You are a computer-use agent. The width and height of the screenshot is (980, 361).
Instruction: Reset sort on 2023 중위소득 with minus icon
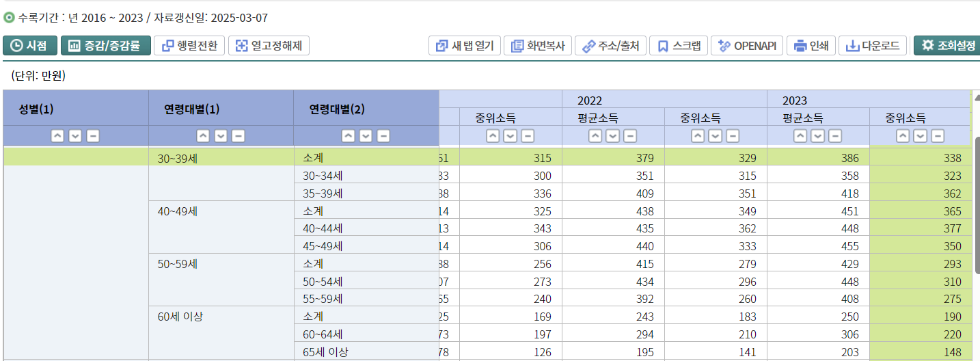click(x=938, y=135)
